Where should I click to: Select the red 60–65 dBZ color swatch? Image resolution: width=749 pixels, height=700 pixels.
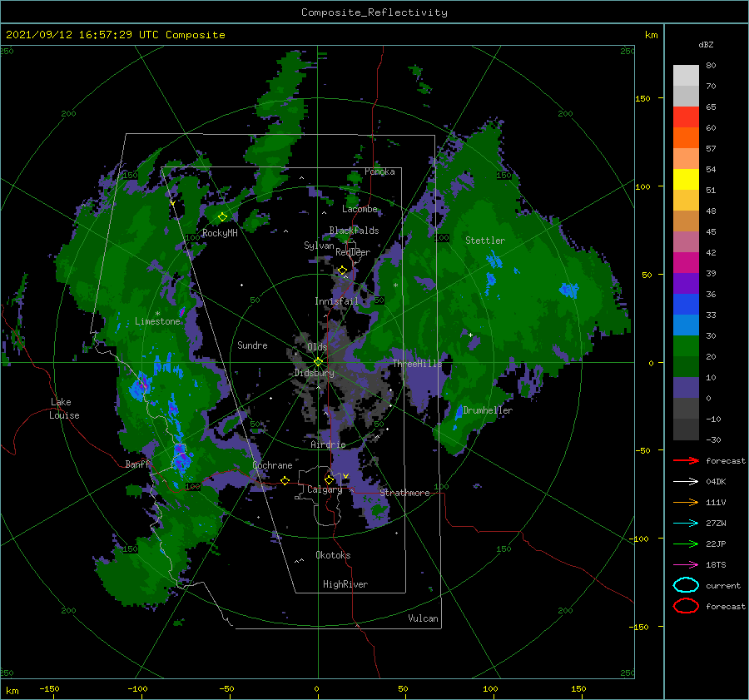[686, 117]
